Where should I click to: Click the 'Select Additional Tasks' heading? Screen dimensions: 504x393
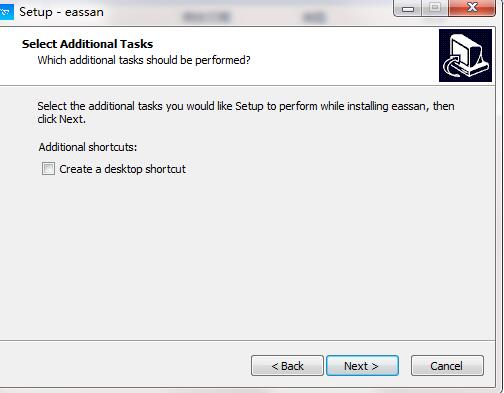[87, 44]
